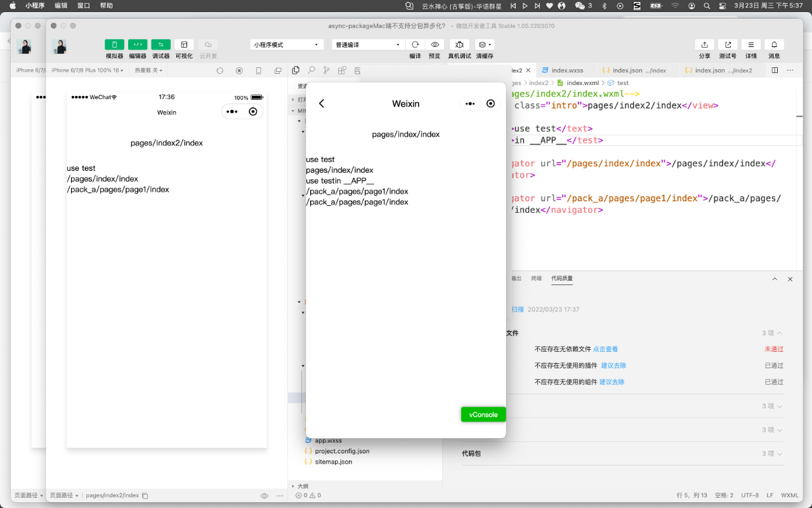Click the green vConsole button
This screenshot has width=812, height=508.
pos(483,415)
